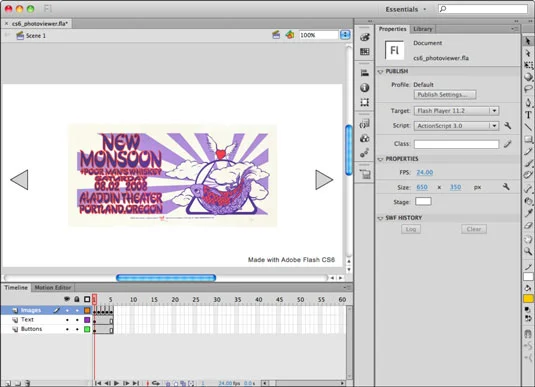535x387 pixels.
Task: Select the Eraser tool
Action: [528, 225]
